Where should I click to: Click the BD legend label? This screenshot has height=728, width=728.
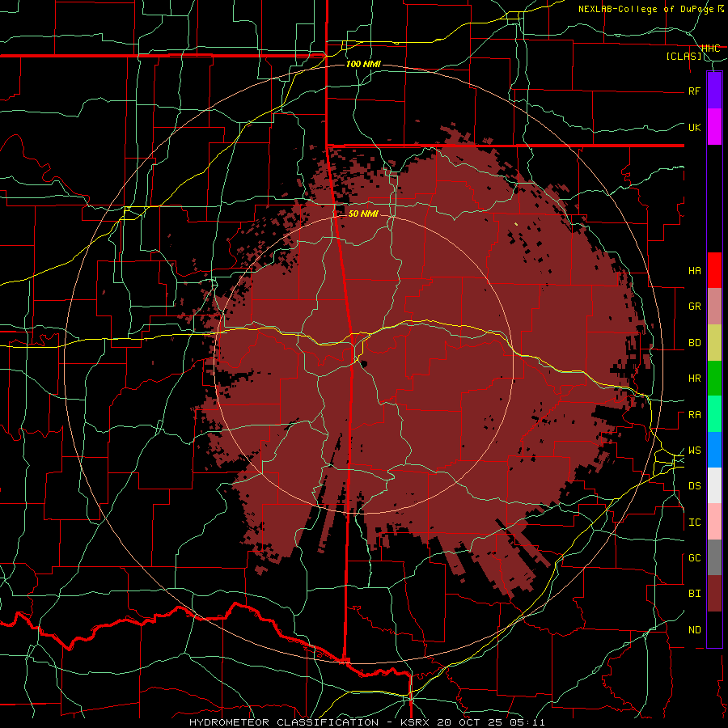695,343
